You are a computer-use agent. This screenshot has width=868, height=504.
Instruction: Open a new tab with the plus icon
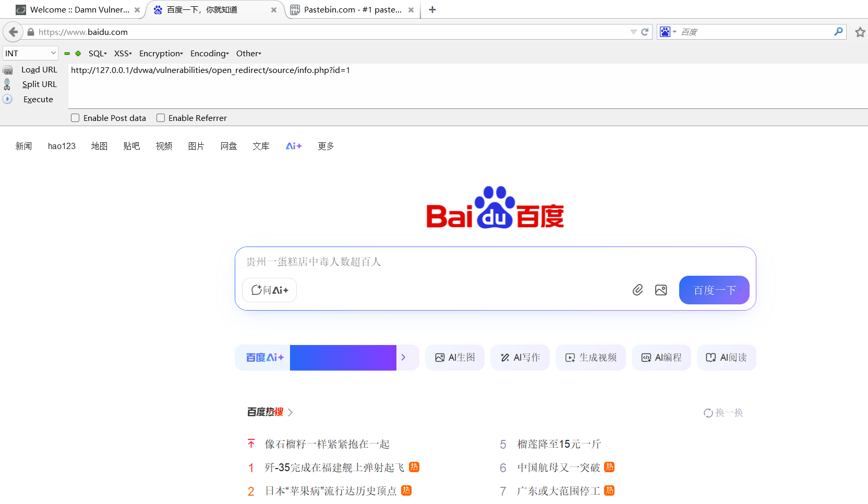pyautogui.click(x=432, y=9)
